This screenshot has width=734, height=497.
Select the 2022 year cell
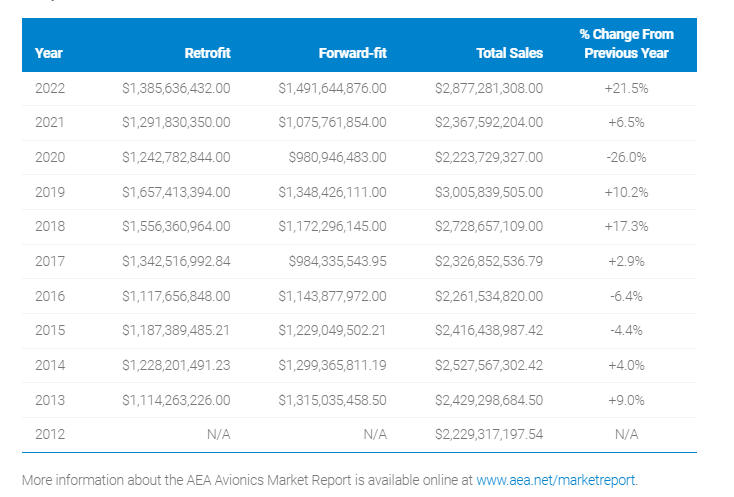(x=49, y=88)
